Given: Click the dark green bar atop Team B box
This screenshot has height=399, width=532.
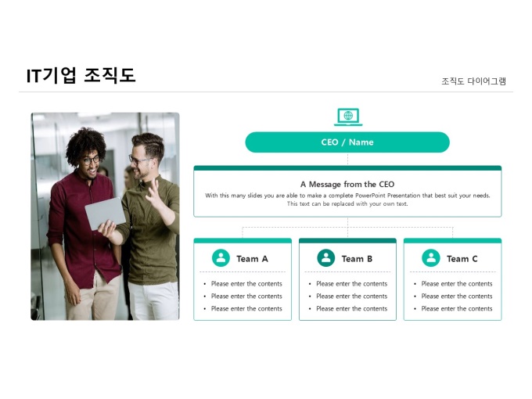Looking at the screenshot, I should (x=347, y=241).
